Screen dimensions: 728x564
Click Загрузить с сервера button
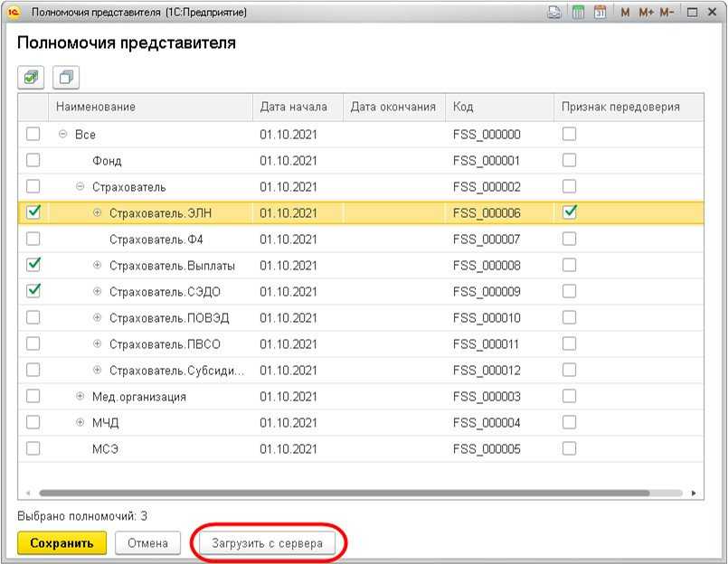(x=273, y=543)
